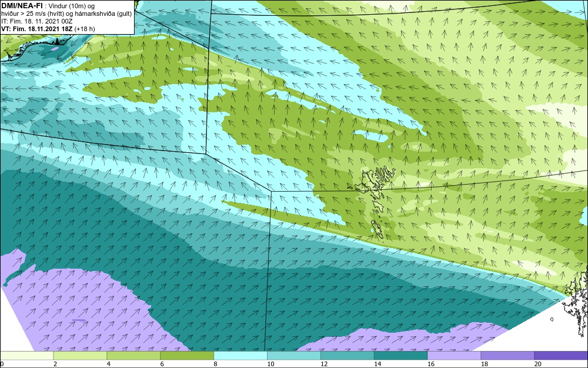
Task: Click the 8–10 m/s light cyan legend swatch
Action: coord(240,356)
